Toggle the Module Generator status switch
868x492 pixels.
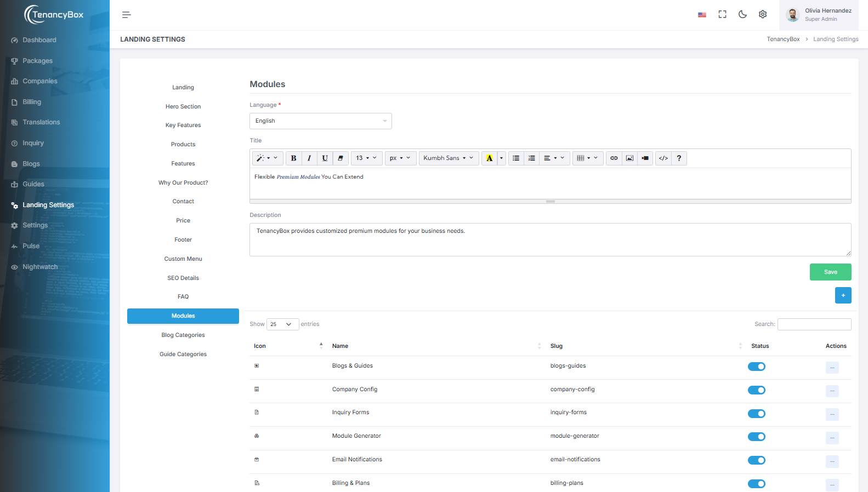757,437
